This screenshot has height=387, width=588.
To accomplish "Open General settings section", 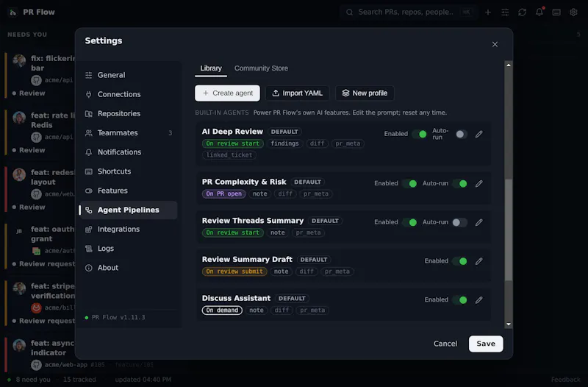I will coord(128,75).
